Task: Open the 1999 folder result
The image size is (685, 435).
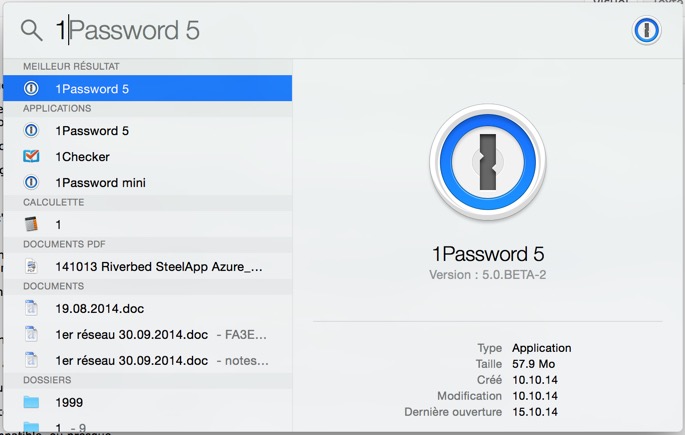Action: (x=148, y=402)
